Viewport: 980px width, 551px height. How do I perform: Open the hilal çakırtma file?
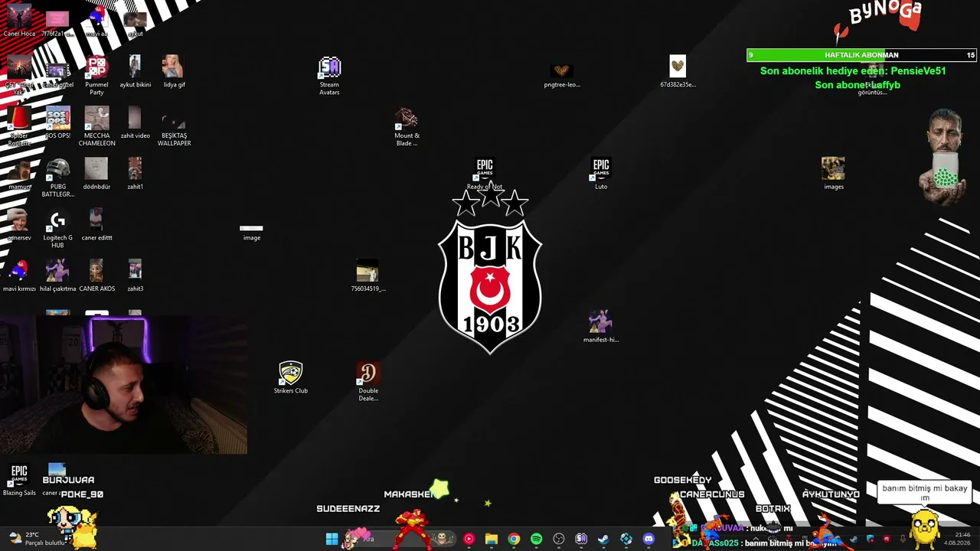click(58, 276)
